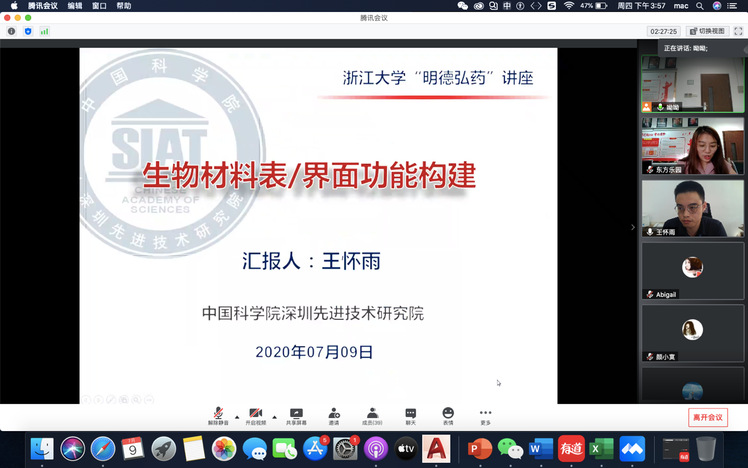Open Microsoft Word from the Dock

[541, 448]
